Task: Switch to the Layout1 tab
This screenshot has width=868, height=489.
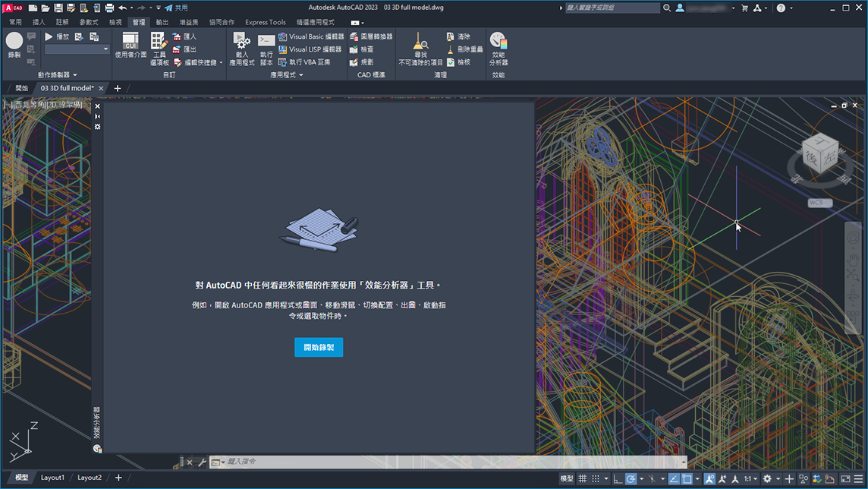Action: click(x=52, y=478)
